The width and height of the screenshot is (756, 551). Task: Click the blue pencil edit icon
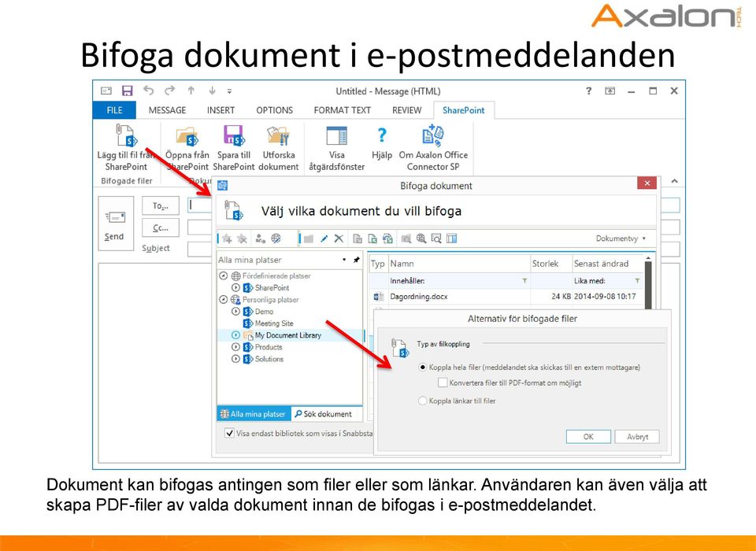point(324,239)
